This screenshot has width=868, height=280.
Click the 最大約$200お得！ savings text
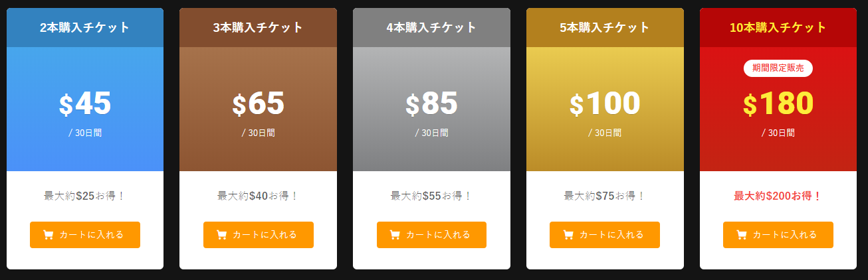click(x=778, y=196)
